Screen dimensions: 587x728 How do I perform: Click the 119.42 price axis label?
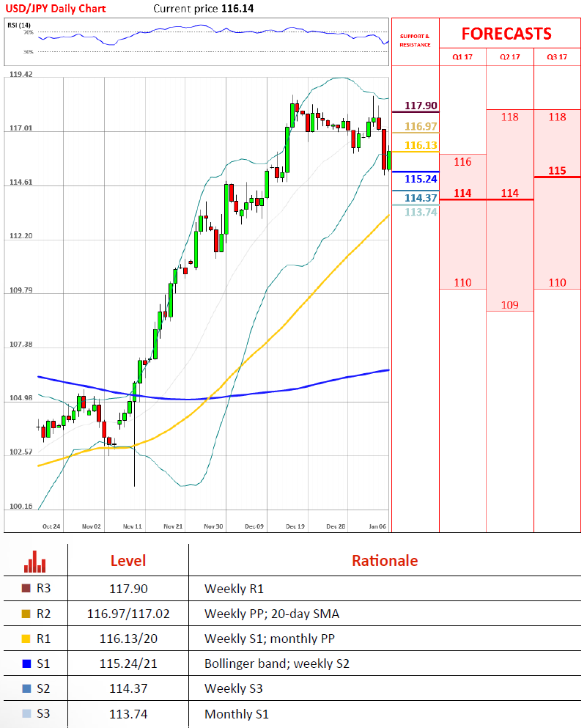coord(21,74)
